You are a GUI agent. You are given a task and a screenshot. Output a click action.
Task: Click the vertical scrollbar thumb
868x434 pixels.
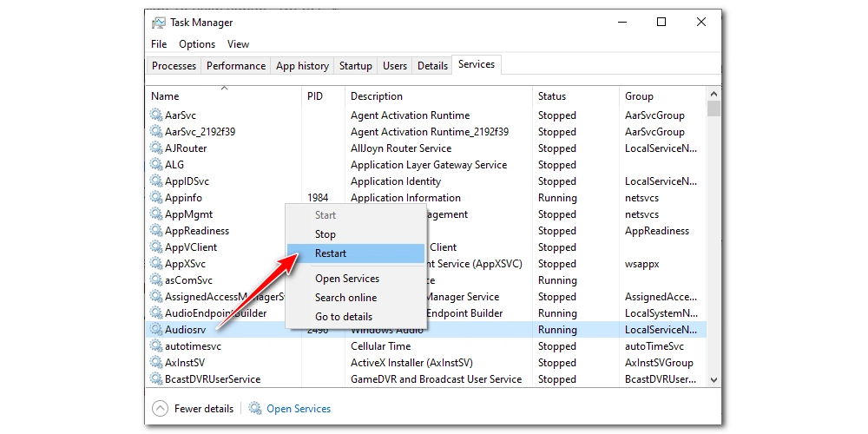coord(713,108)
